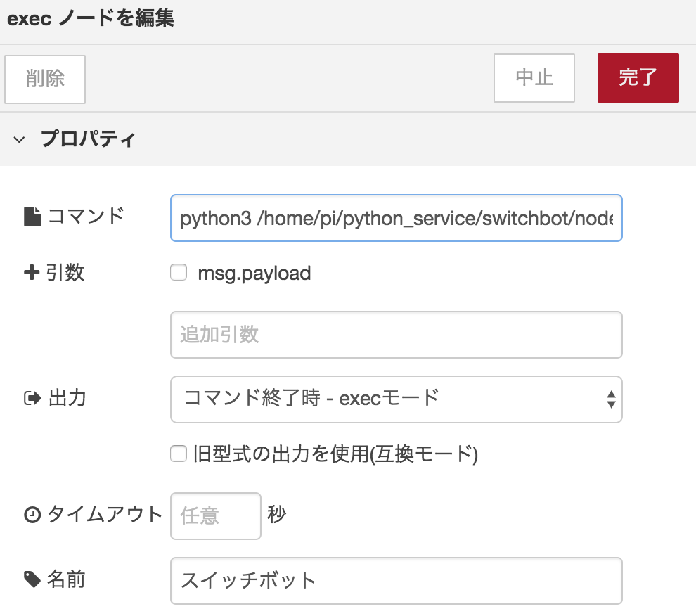Click the plus icon beside 引数

tap(32, 274)
